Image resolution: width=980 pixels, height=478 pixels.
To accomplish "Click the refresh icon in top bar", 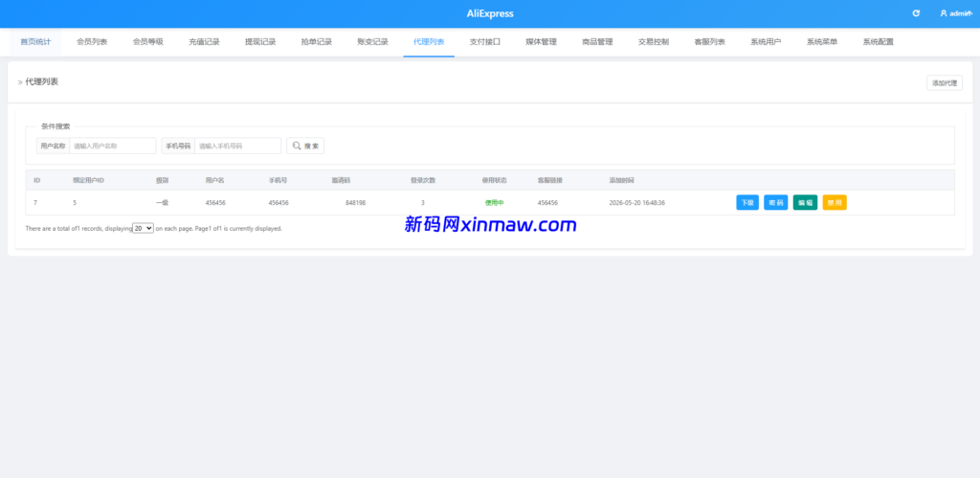I will (x=916, y=13).
